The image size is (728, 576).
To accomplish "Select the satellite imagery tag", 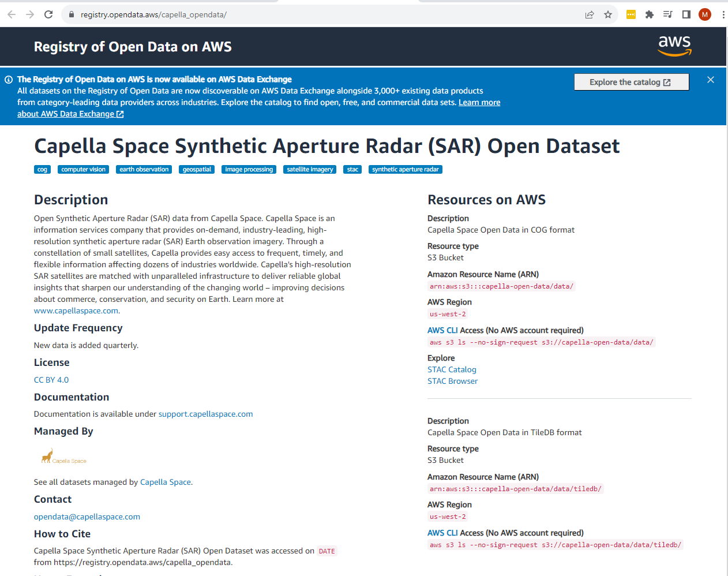I will [x=310, y=170].
